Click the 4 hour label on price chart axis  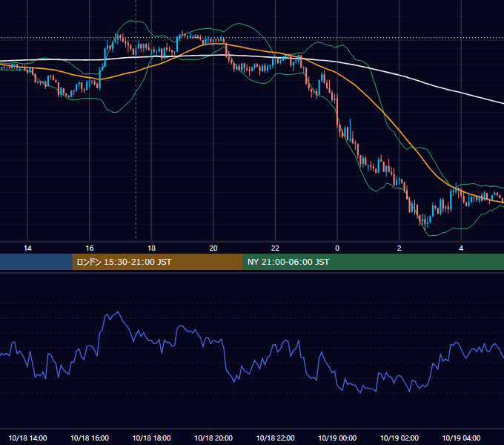click(x=461, y=248)
